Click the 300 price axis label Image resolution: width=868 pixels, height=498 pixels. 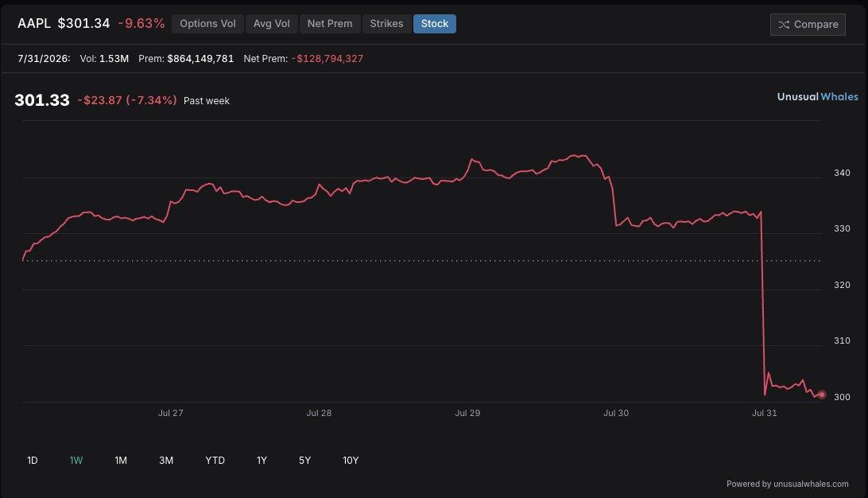coord(842,397)
